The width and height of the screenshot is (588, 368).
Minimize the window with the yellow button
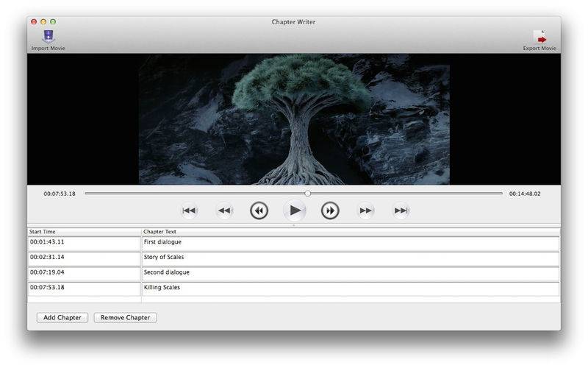pyautogui.click(x=43, y=22)
